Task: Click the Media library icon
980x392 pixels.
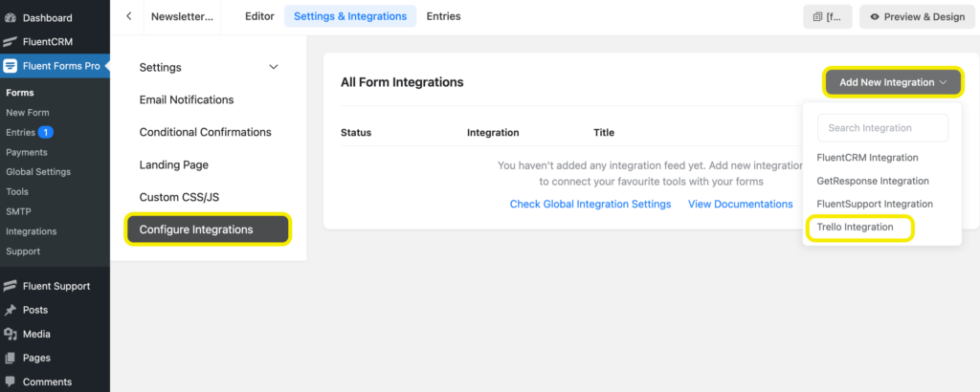Action: pos(10,334)
